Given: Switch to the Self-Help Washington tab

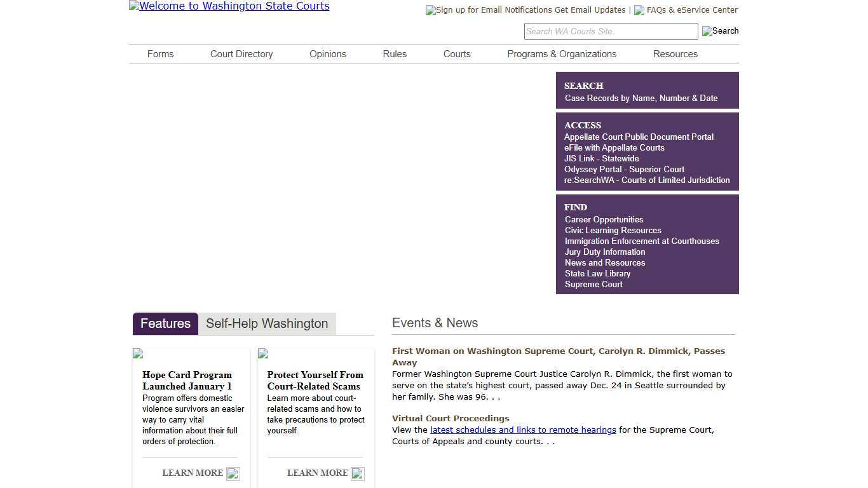Looking at the screenshot, I should (267, 323).
